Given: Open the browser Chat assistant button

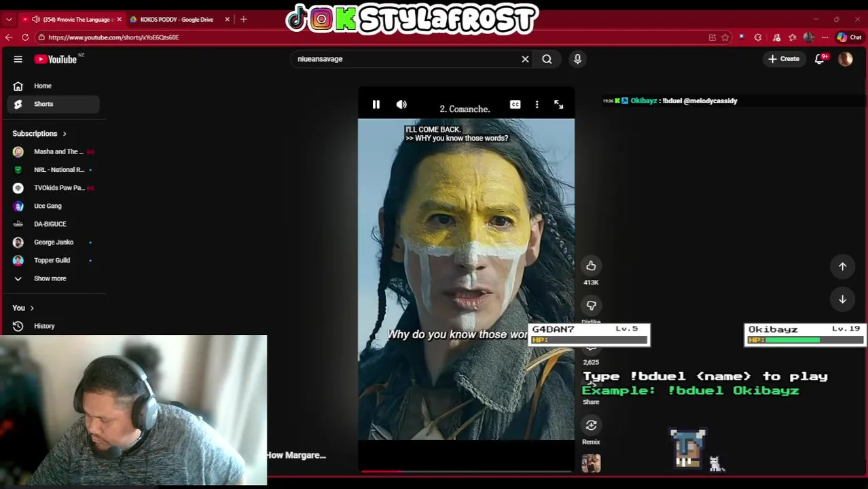Looking at the screenshot, I should coord(849,37).
